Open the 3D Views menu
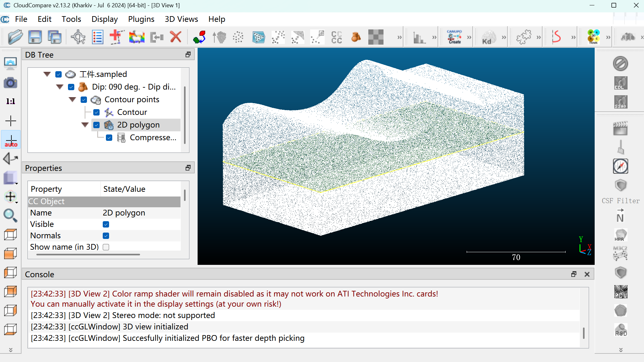 (181, 19)
